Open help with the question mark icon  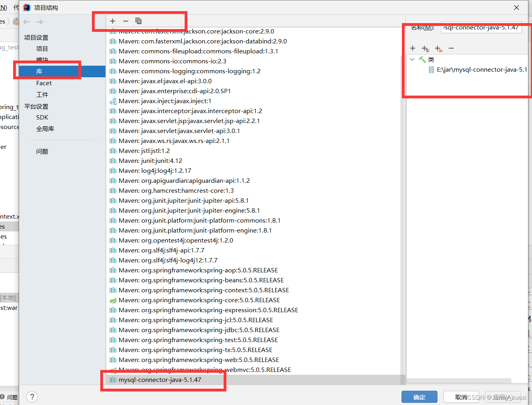[x=32, y=397]
